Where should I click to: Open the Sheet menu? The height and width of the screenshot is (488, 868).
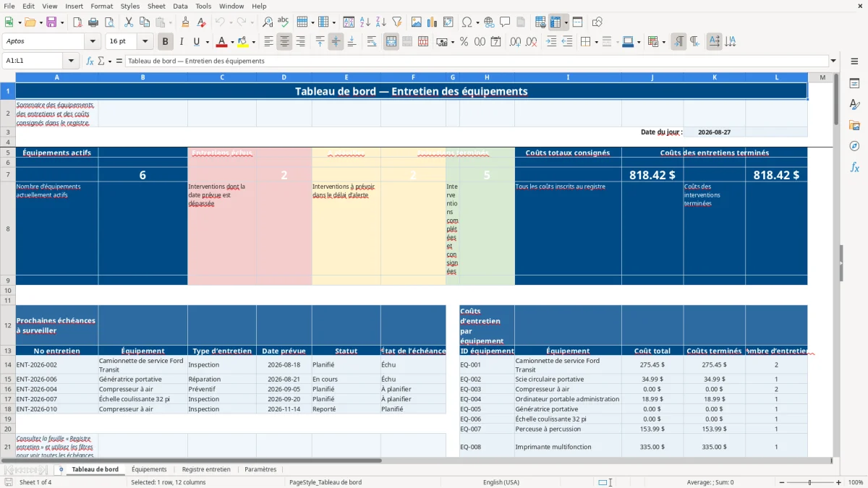click(156, 6)
